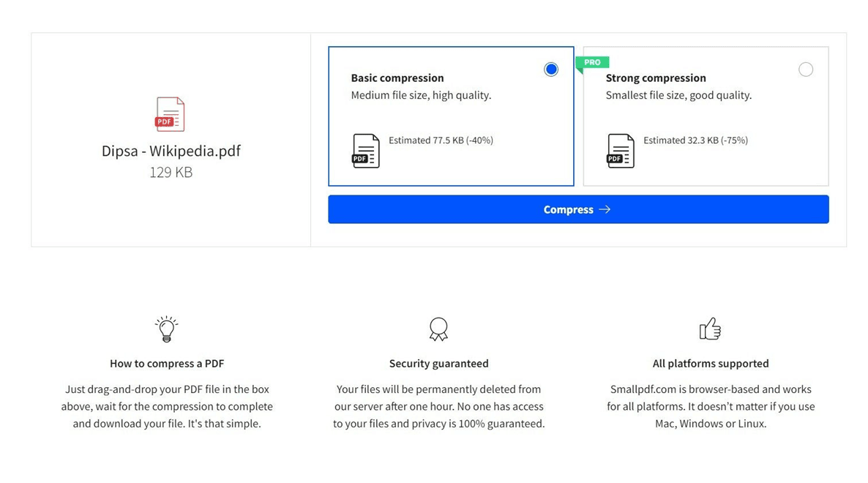Click the 'Security guaranteed' heading
Image resolution: width=868 pixels, height=483 pixels.
(x=439, y=364)
